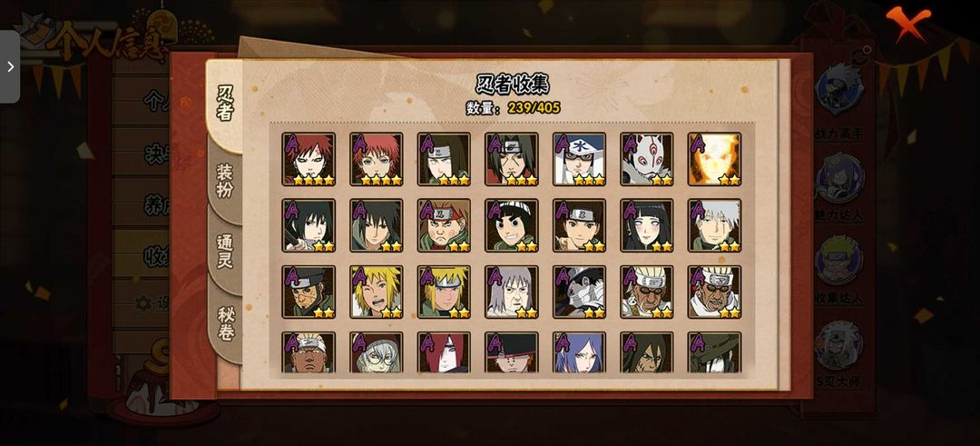Choose blue-haired Konan in bottom row
The width and height of the screenshot is (980, 446).
[x=579, y=352]
